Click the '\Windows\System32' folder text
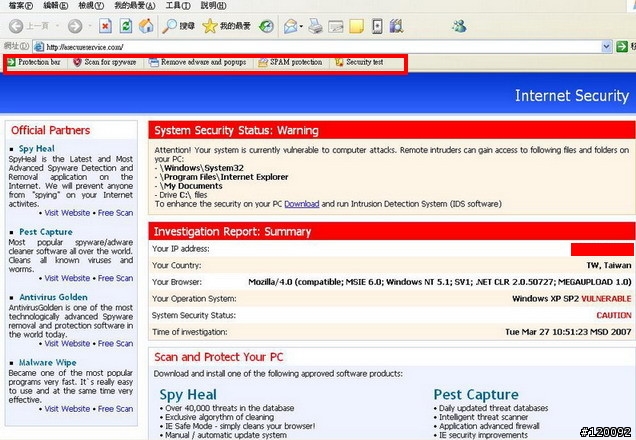Screen dimensions: 636x440 coord(202,168)
